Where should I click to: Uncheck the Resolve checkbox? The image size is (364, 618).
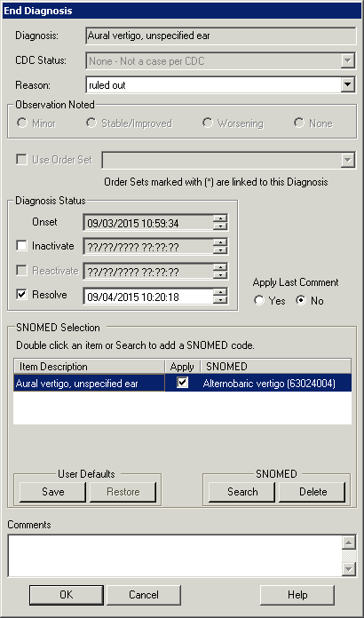coord(21,295)
